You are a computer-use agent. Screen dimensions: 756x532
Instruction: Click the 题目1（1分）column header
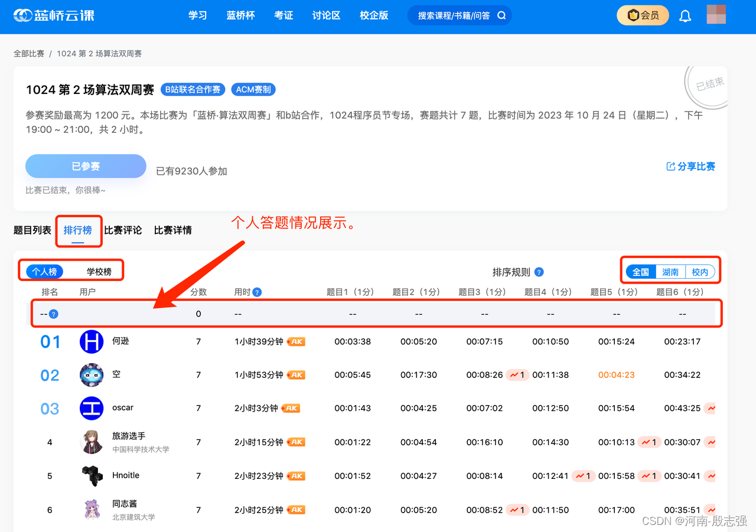click(x=353, y=292)
